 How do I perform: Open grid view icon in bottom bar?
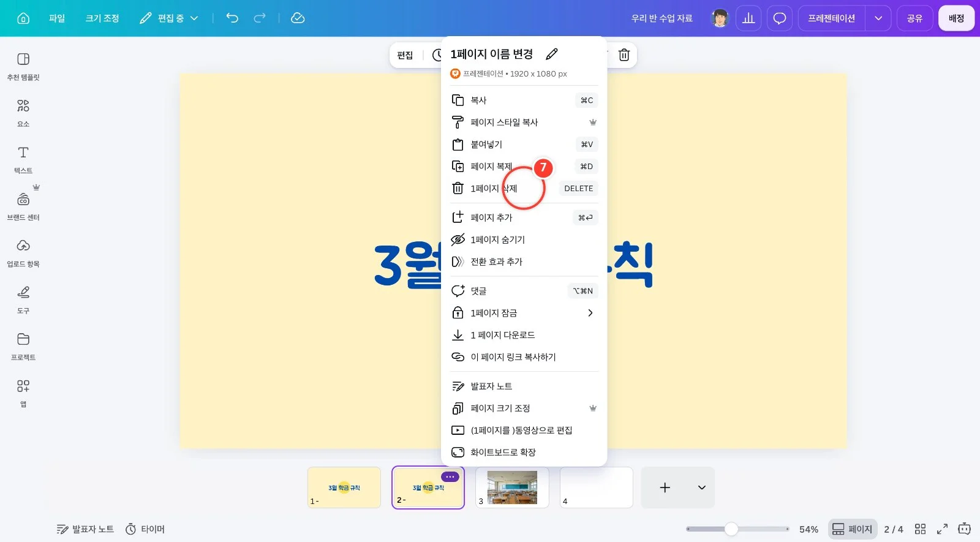(x=920, y=529)
